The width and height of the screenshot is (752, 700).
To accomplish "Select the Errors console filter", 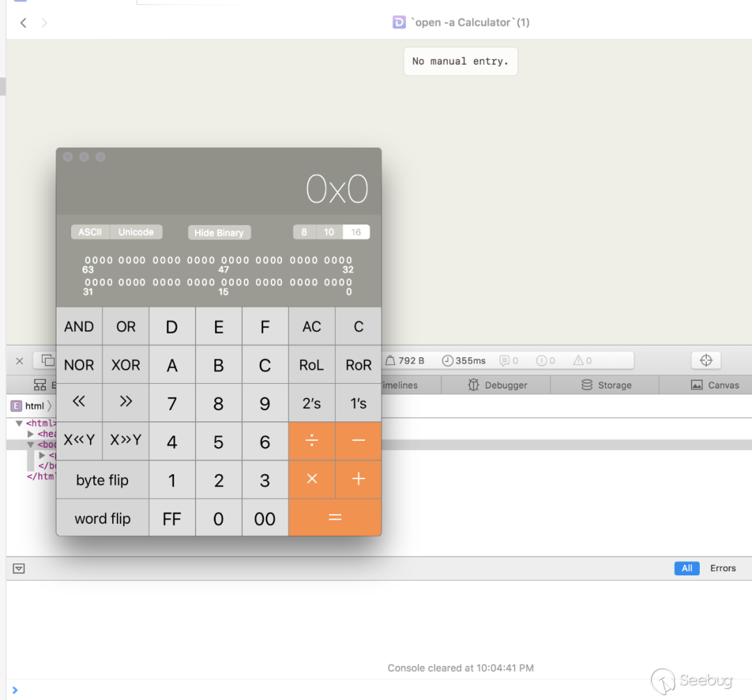I will coord(723,568).
